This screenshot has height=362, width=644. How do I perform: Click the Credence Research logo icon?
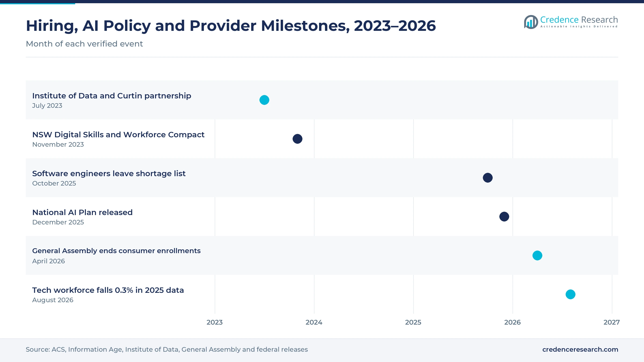coord(531,22)
